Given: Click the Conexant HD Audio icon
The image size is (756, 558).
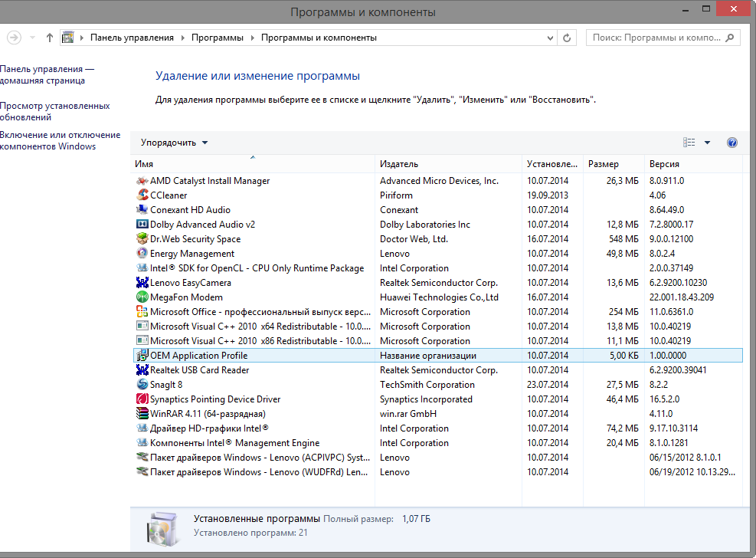Looking at the screenshot, I should point(142,210).
